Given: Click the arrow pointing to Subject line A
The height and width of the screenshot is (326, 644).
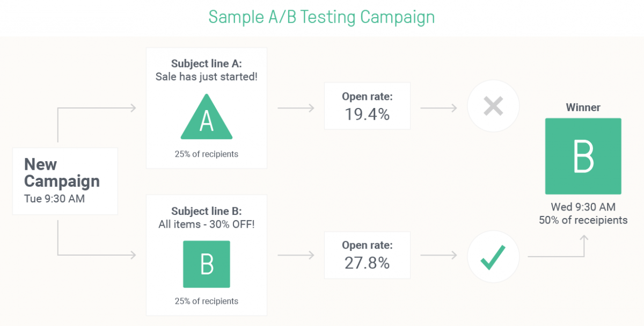Looking at the screenshot, I should point(97,108).
